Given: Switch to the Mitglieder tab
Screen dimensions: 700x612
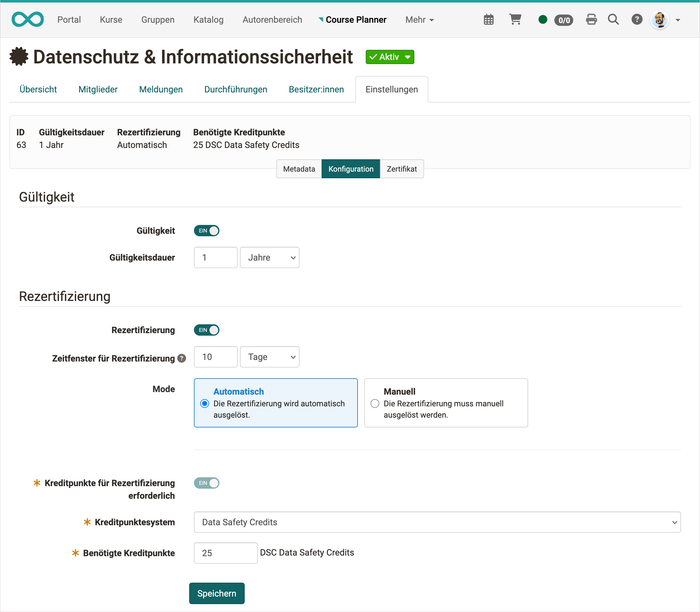Looking at the screenshot, I should [x=98, y=89].
